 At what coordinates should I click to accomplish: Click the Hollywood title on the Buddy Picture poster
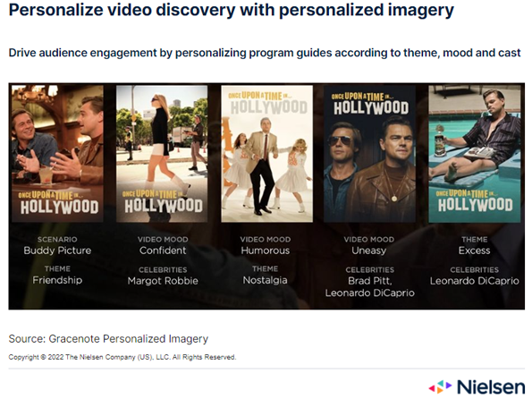pyautogui.click(x=59, y=203)
